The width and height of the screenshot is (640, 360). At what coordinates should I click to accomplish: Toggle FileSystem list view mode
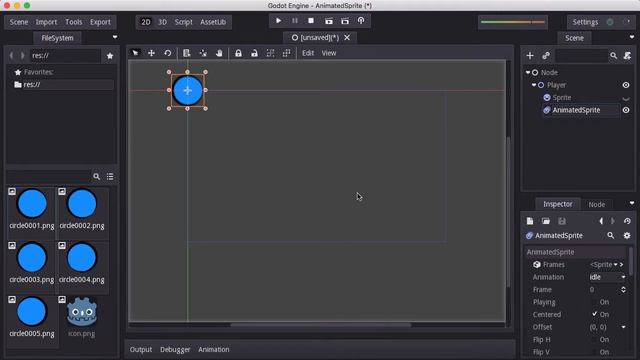(110, 176)
